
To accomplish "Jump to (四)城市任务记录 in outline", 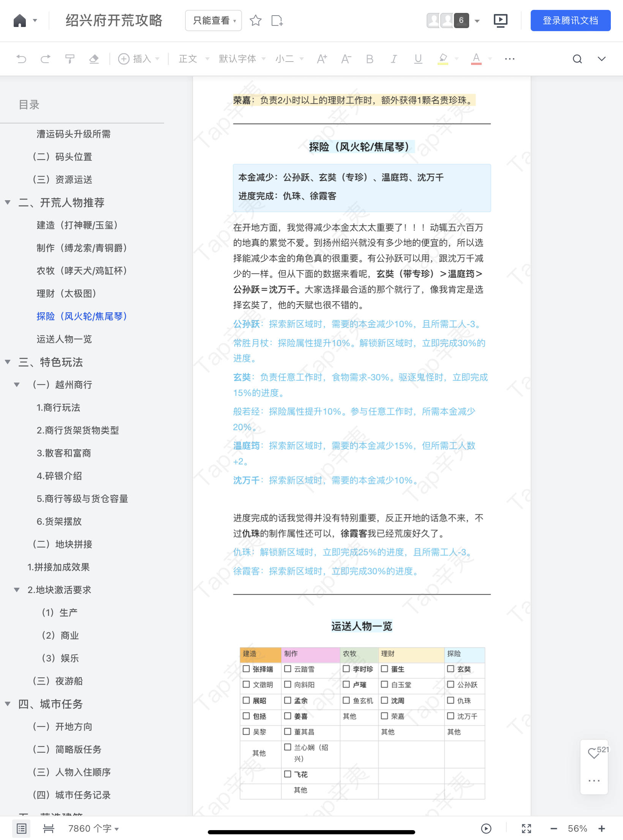I will (x=72, y=795).
